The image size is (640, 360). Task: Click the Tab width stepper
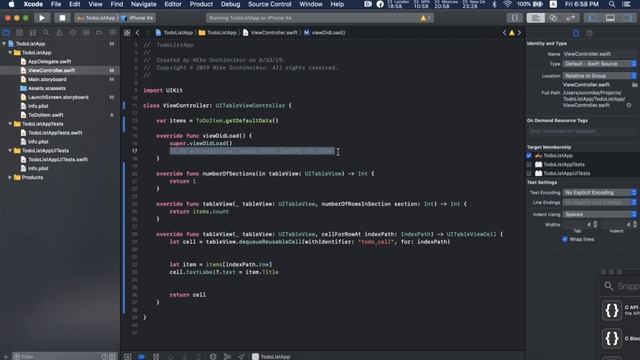[x=595, y=224]
